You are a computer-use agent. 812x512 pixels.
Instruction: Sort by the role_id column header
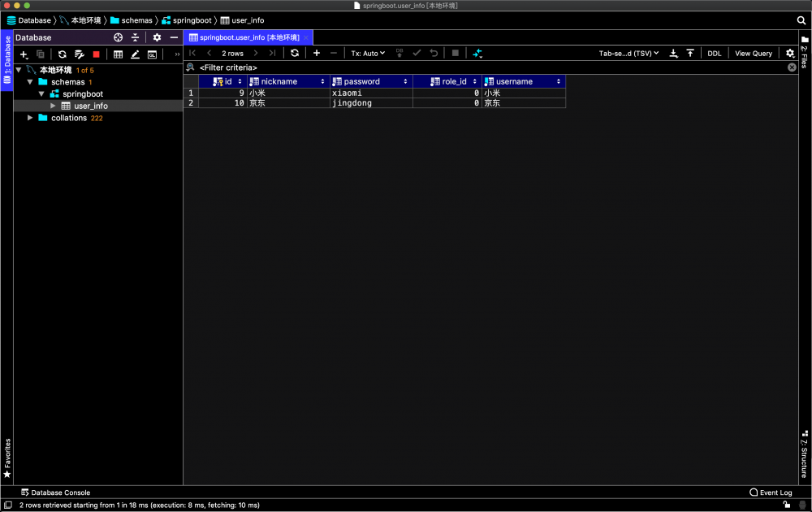pyautogui.click(x=447, y=81)
